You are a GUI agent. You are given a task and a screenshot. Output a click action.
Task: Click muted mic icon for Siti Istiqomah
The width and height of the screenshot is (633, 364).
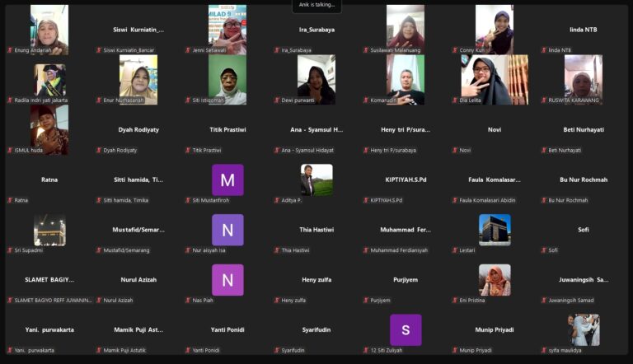click(188, 100)
